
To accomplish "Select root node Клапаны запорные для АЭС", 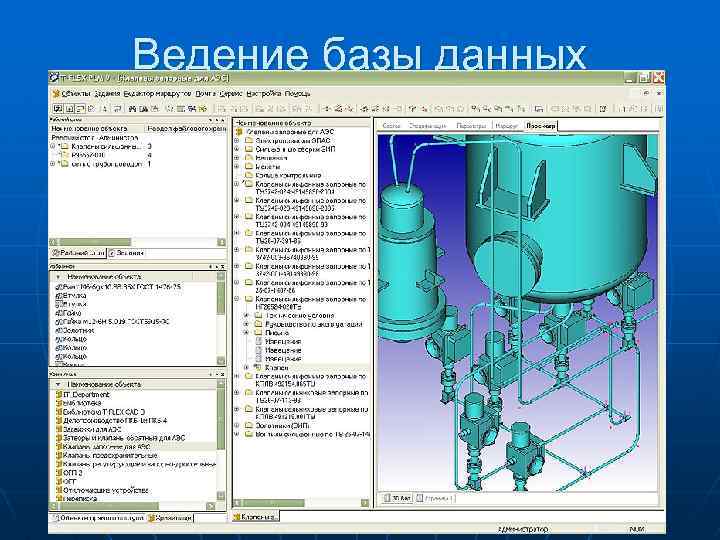I will pyautogui.click(x=290, y=132).
